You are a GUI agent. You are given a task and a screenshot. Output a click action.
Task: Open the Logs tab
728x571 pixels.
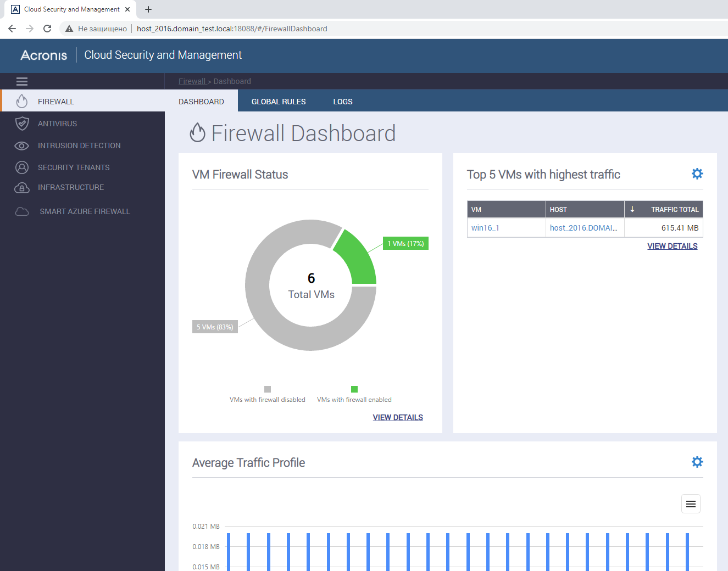coord(343,102)
